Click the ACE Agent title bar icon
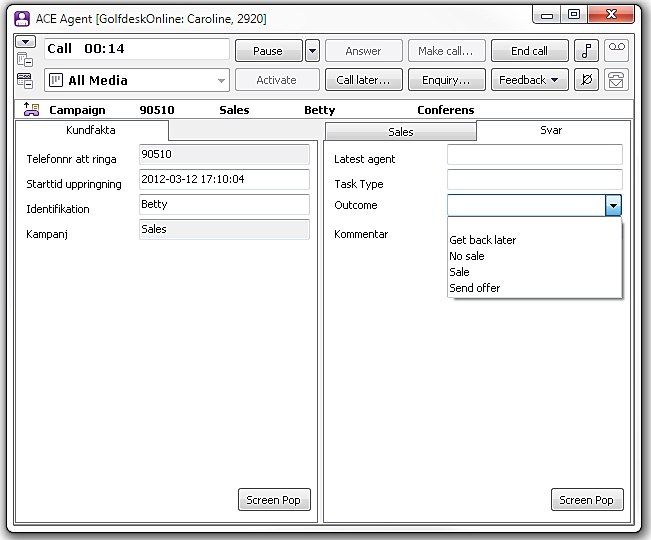 click(x=21, y=17)
